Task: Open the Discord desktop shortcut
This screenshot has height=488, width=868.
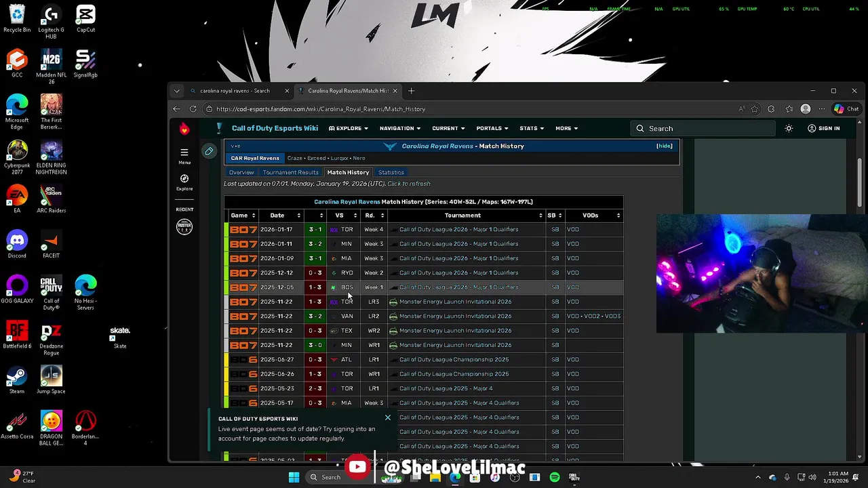Action: coord(17,244)
